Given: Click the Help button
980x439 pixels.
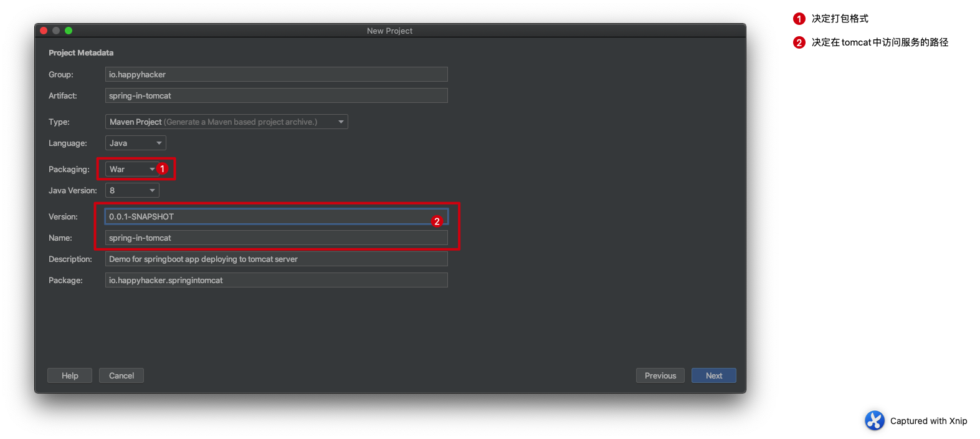Looking at the screenshot, I should [x=70, y=375].
